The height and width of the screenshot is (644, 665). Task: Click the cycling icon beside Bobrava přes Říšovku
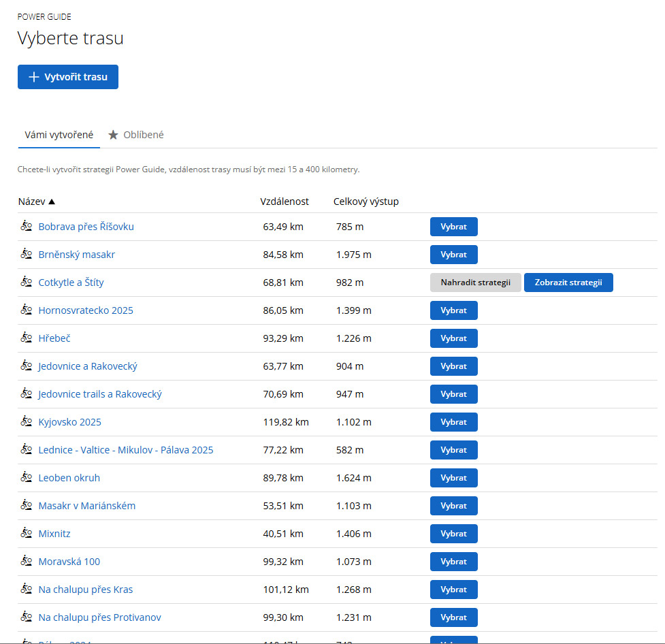(27, 226)
